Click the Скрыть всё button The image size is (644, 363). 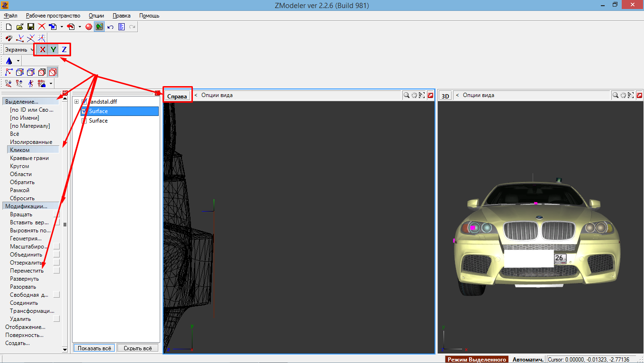pyautogui.click(x=137, y=348)
